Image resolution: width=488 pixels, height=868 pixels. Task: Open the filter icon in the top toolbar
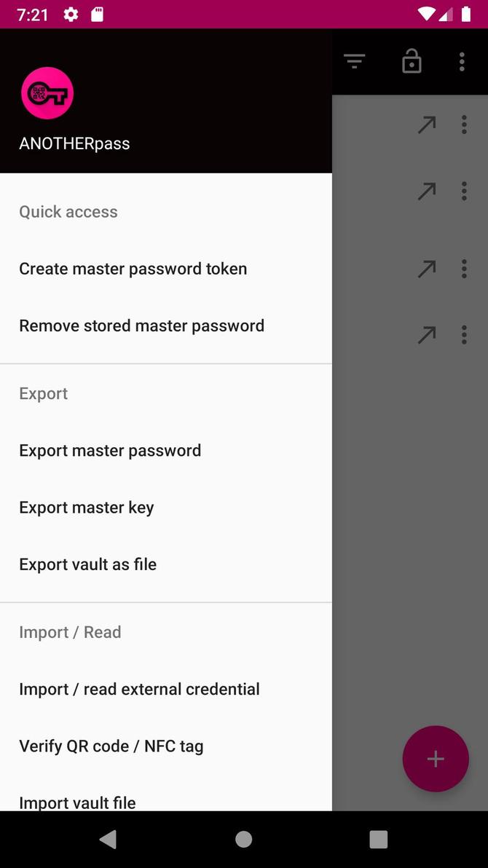(354, 61)
